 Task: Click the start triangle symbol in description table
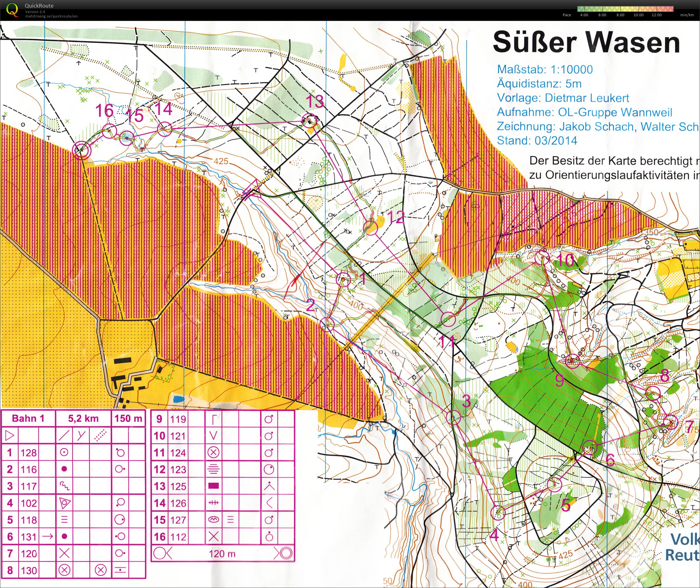coord(10,436)
